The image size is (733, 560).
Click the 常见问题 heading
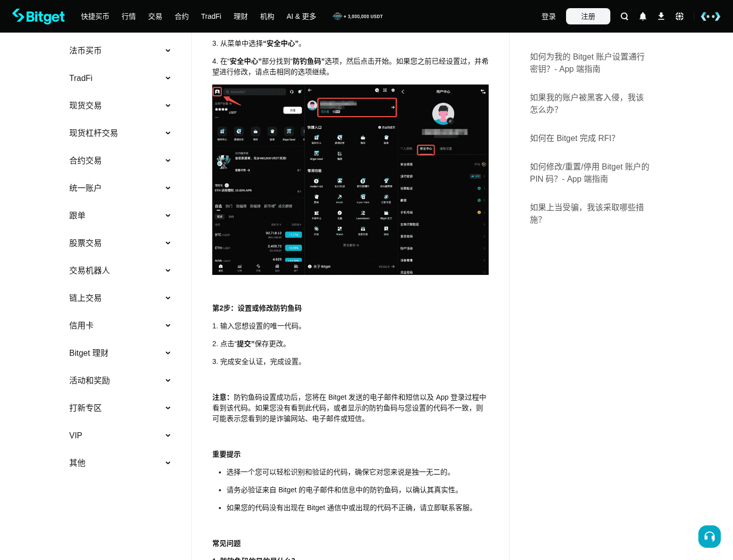coord(227,543)
